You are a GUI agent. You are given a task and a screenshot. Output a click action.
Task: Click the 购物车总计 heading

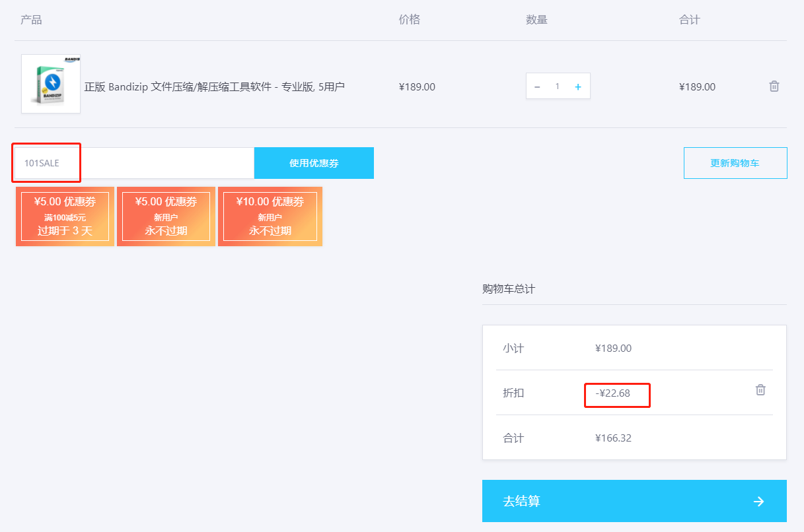(509, 289)
